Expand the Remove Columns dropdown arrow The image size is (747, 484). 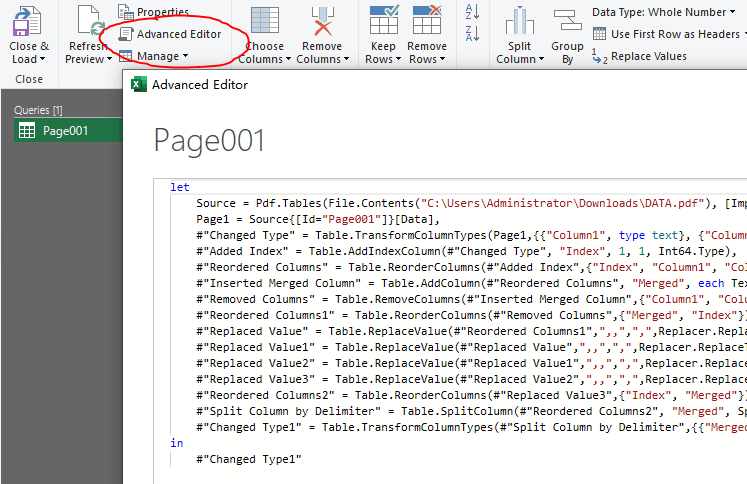click(346, 59)
